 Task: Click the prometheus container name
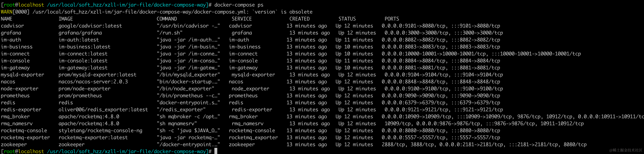point(15,96)
